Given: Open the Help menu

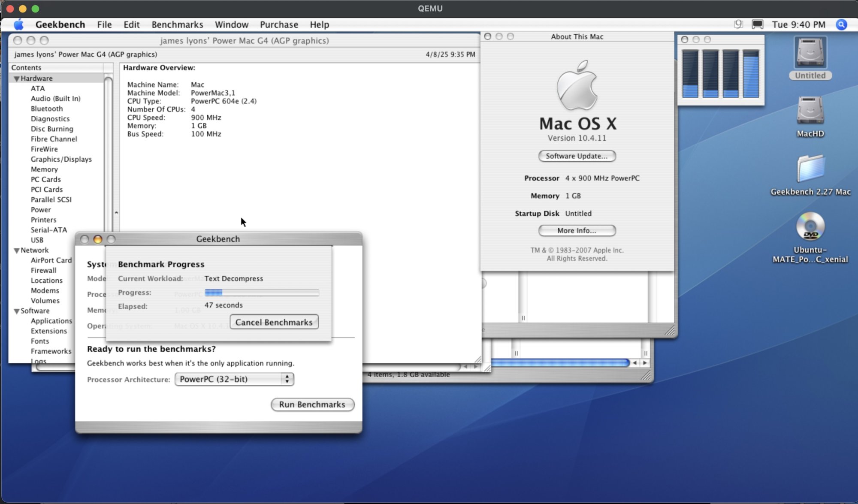Looking at the screenshot, I should (x=320, y=24).
